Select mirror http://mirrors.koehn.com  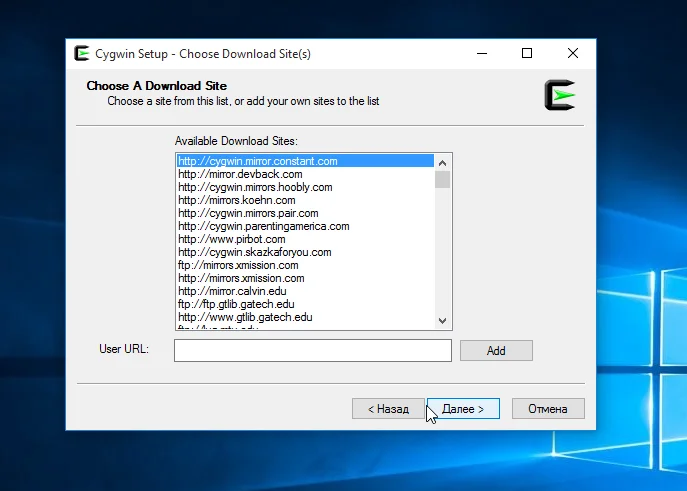(305, 200)
